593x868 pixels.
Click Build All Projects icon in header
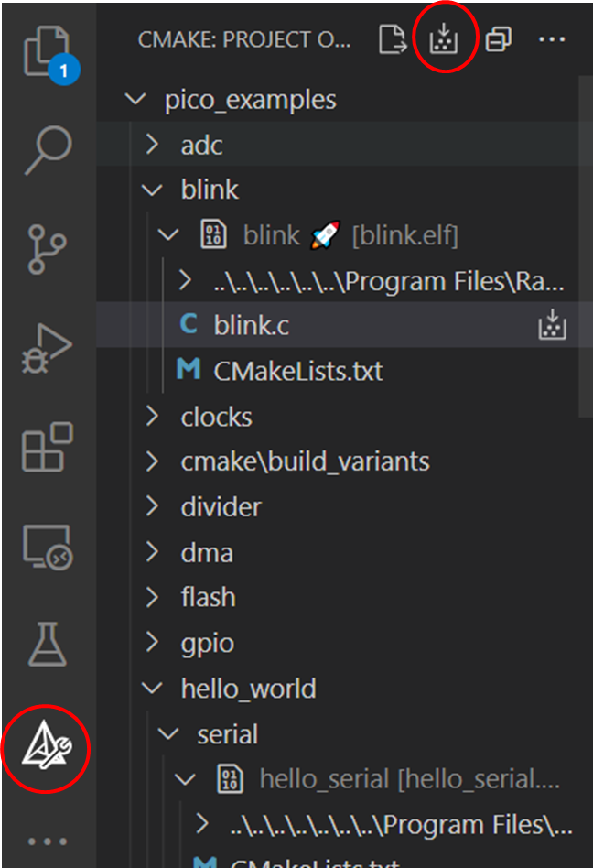click(444, 39)
